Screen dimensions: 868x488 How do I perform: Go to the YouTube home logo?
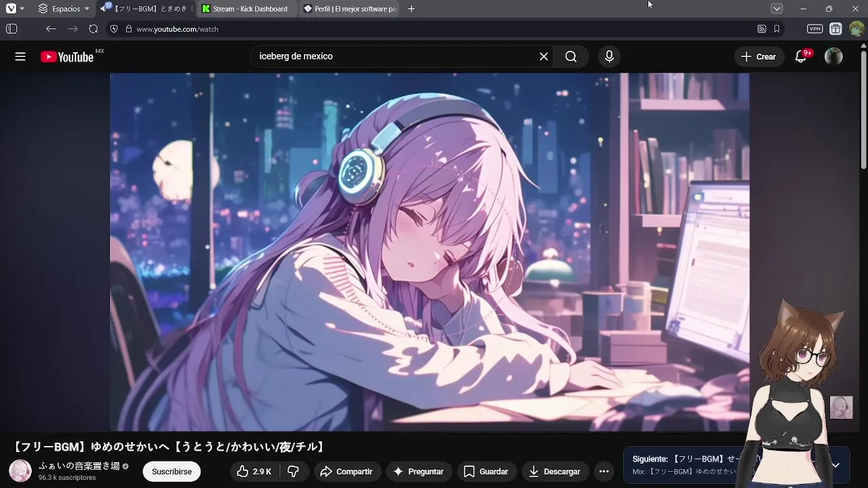[x=67, y=57]
